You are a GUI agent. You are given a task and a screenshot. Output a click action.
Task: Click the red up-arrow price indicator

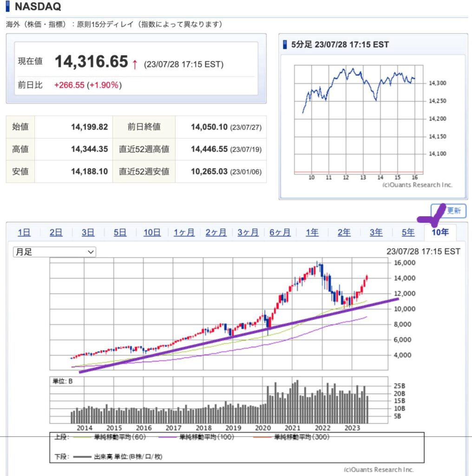tap(135, 64)
